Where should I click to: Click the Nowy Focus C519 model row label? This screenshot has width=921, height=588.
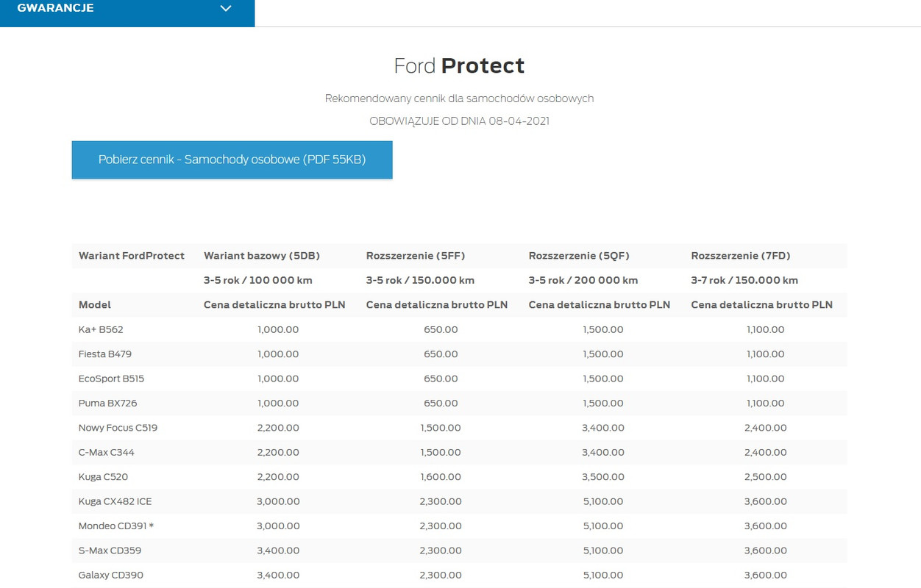118,428
